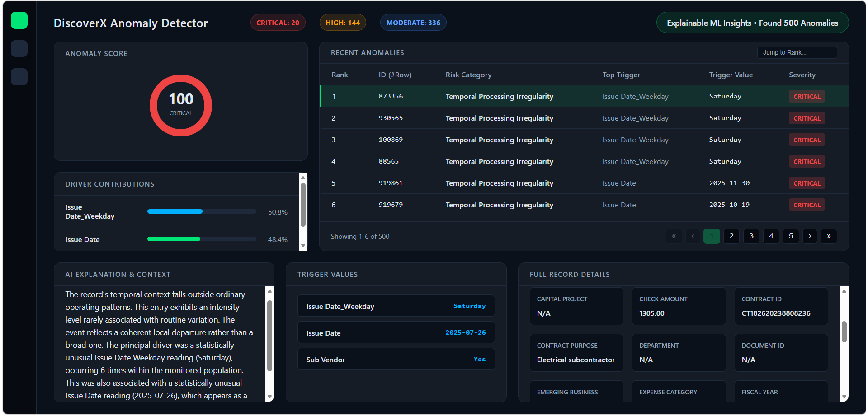Click Document ID N/A detail card
868x416 pixels.
coord(781,353)
